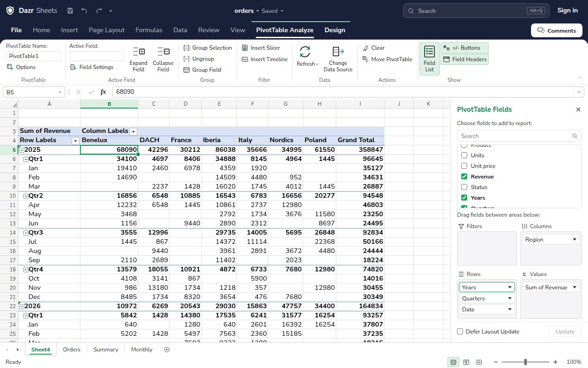This screenshot has width=588, height=368.
Task: Click the save icon in title bar
Action: 70,11
